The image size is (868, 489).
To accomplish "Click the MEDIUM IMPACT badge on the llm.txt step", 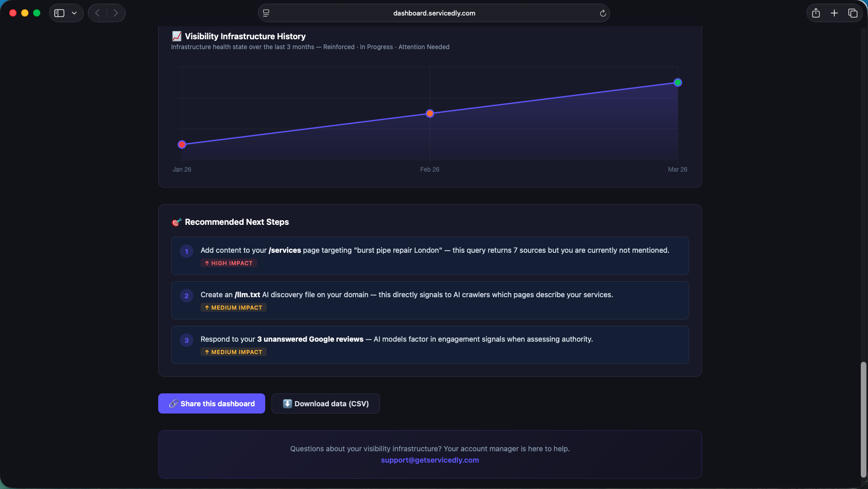I will [x=233, y=308].
